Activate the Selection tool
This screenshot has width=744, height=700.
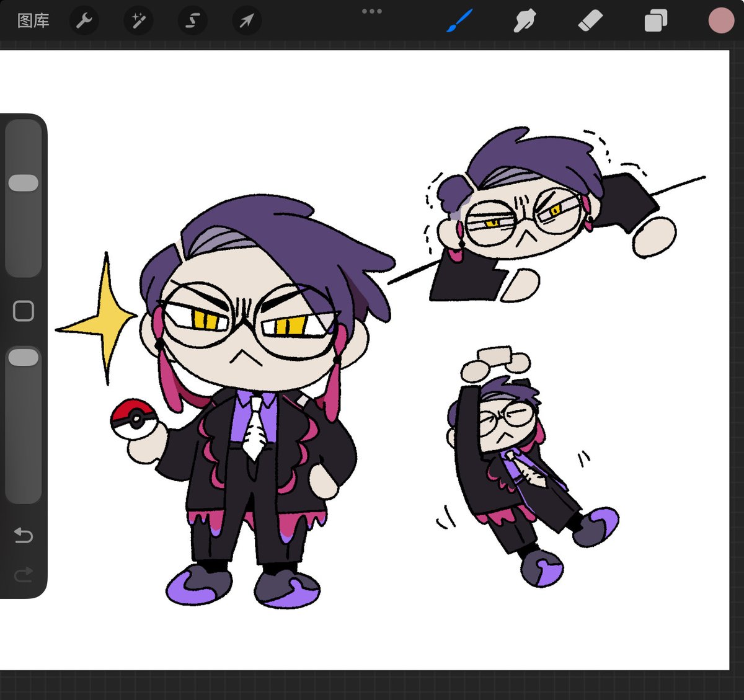pyautogui.click(x=192, y=20)
